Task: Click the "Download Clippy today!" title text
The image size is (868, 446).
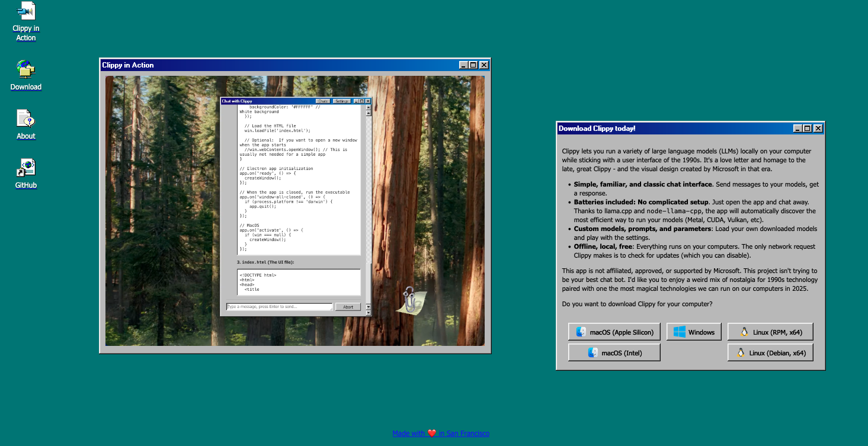Action: tap(597, 129)
